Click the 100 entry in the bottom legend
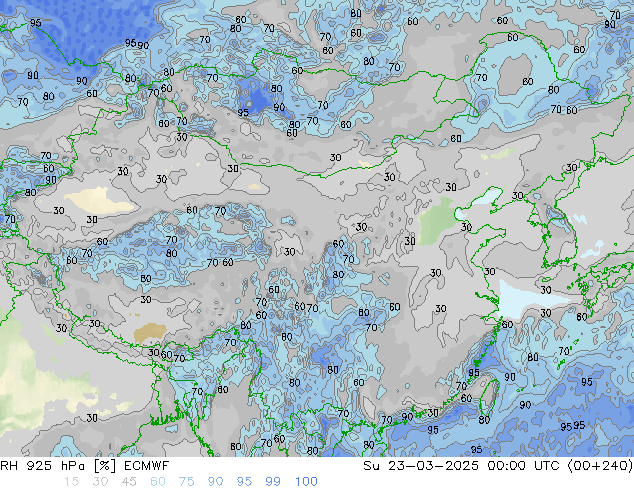 (x=306, y=482)
